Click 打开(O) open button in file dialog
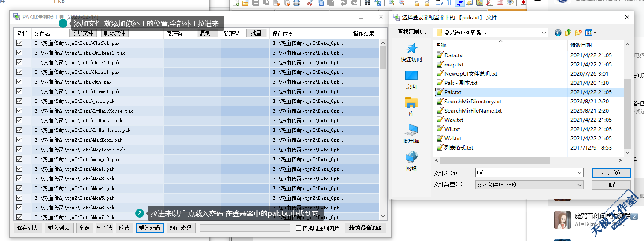This screenshot has height=241, width=644. tap(611, 173)
